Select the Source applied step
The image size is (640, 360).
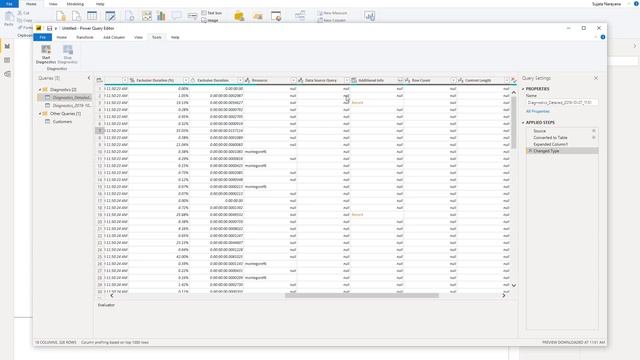click(562, 131)
